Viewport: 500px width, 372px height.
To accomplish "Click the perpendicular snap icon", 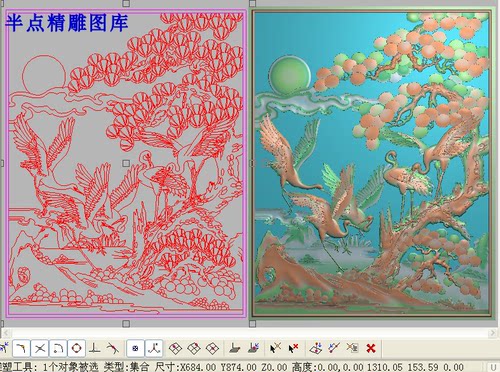I will point(95,349).
